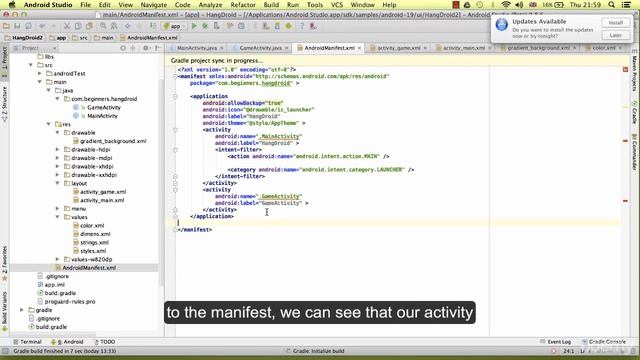Viewport: 640px width, 360px height.
Task: Collapse the main folder arrow
Action: [40, 82]
